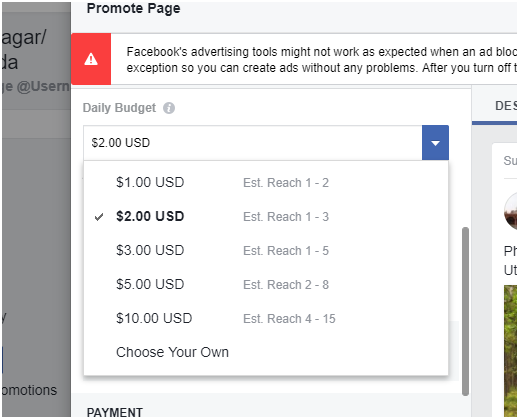The image size is (519, 419).
Task: Click the $2.00 USD budget field
Action: (x=253, y=143)
